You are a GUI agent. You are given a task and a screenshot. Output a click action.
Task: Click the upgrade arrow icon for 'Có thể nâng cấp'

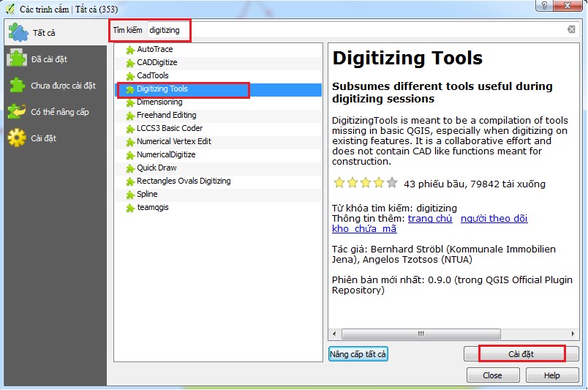click(x=17, y=111)
